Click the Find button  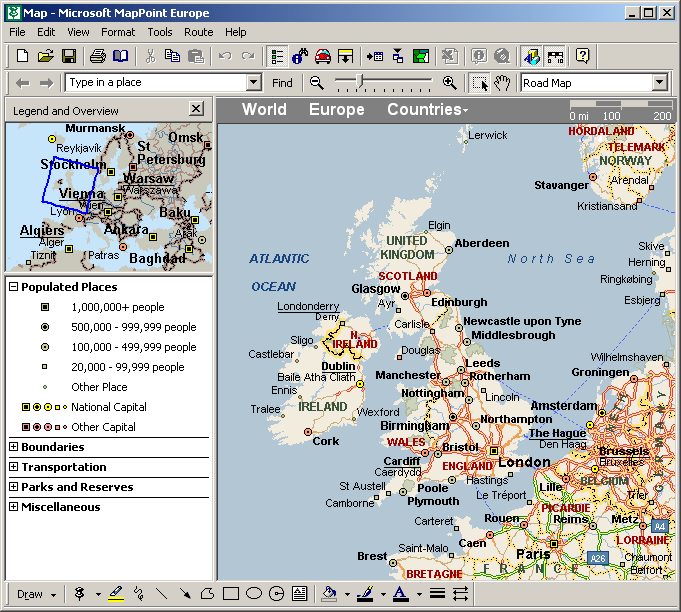(x=282, y=83)
